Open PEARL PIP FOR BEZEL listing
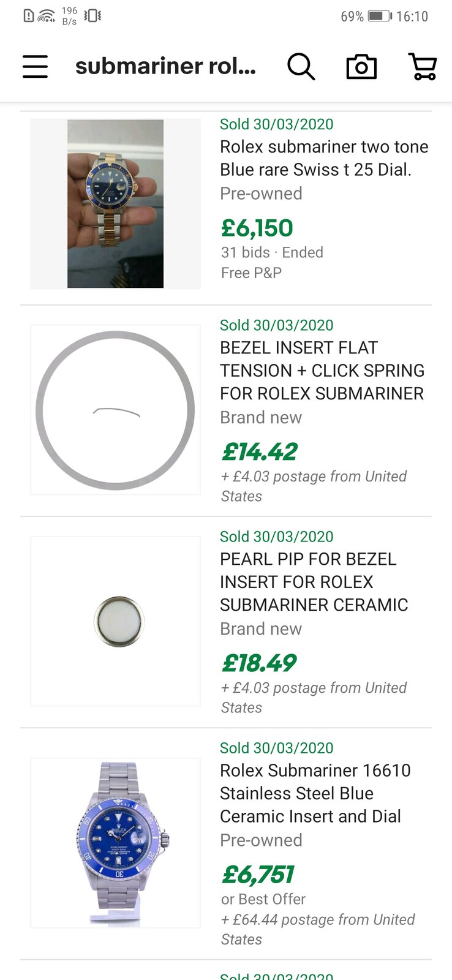This screenshot has width=452, height=980. coord(314,582)
